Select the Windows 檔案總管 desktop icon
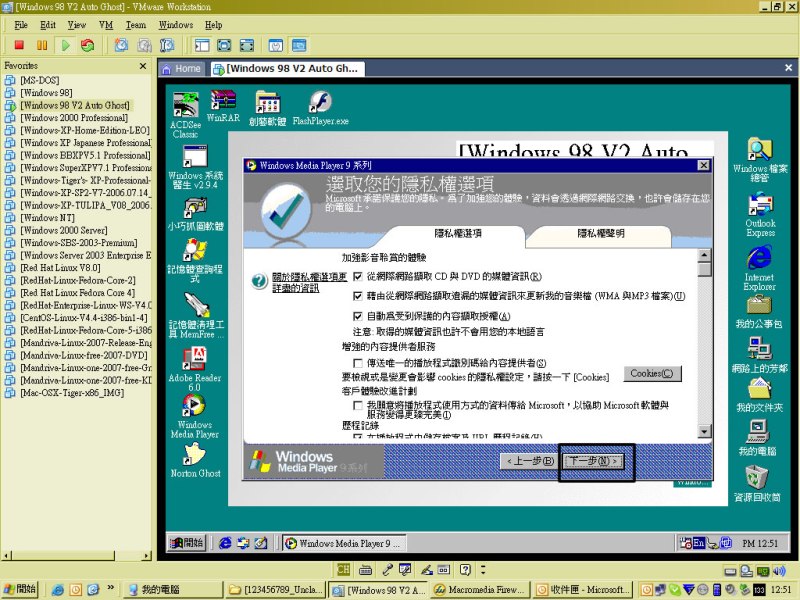The image size is (800, 600). 760,160
